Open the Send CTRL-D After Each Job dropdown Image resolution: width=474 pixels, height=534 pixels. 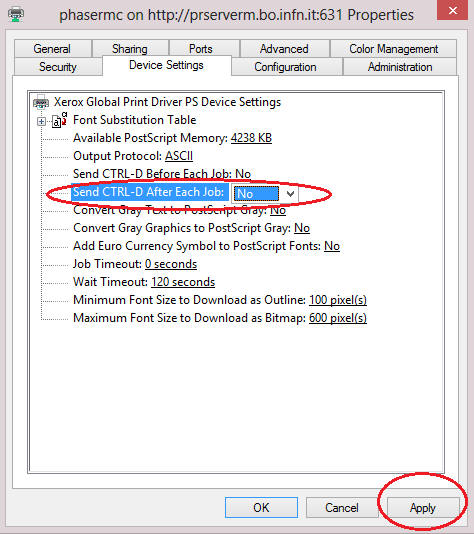pyautogui.click(x=290, y=194)
